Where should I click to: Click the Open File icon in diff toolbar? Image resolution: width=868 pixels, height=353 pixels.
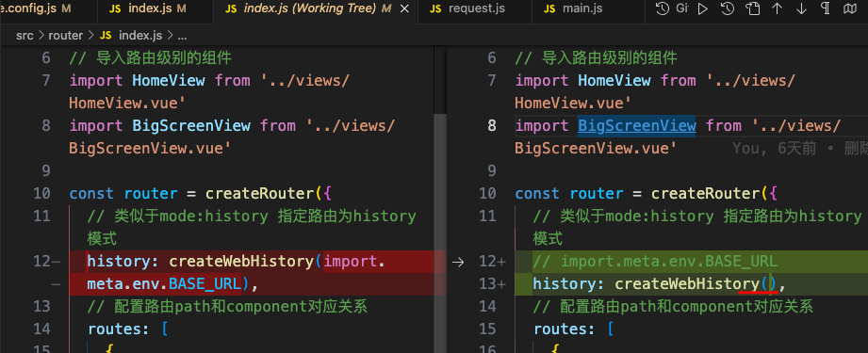[752, 8]
